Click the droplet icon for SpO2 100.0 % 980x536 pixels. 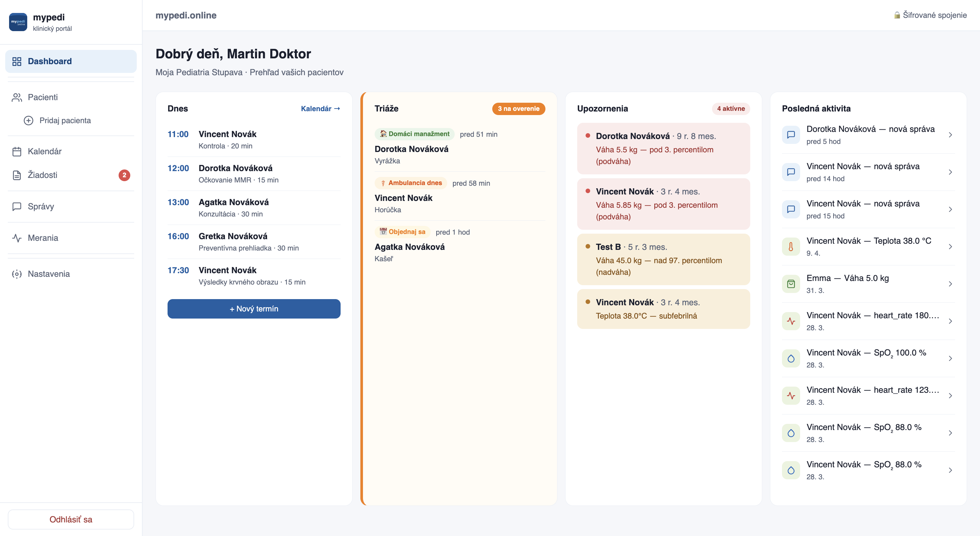click(790, 358)
